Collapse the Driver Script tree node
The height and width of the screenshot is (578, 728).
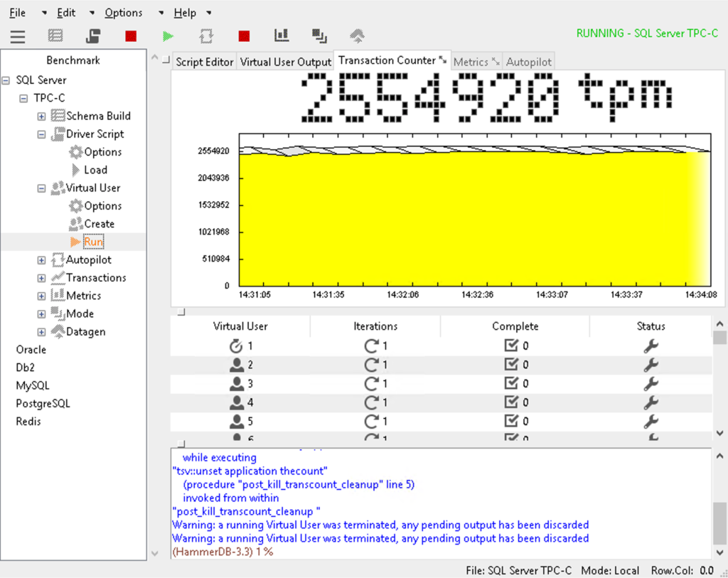[41, 134]
